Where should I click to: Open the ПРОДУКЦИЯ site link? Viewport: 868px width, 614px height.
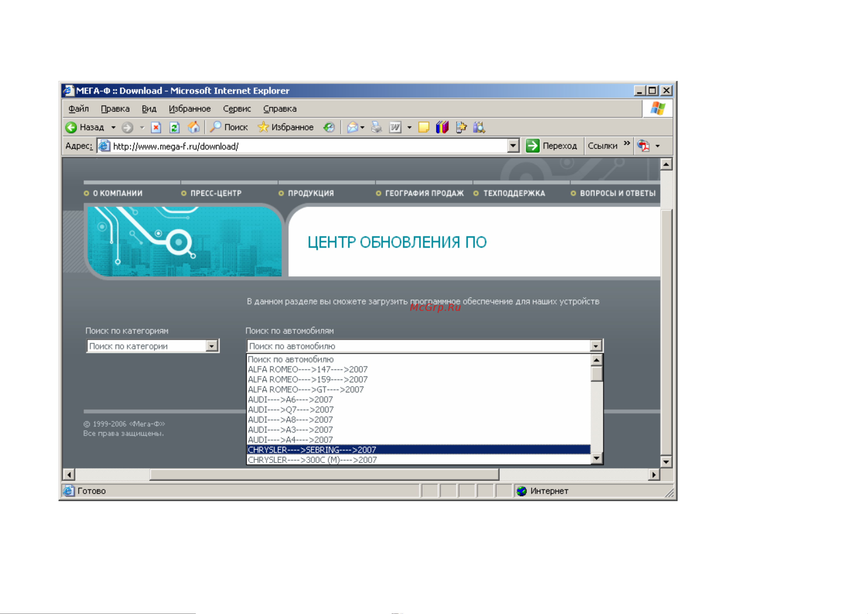[311, 193]
